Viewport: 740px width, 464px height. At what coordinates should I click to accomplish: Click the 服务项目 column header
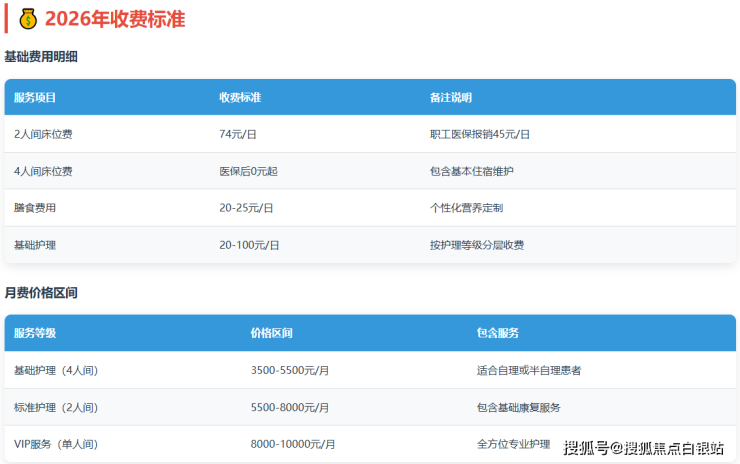(35, 98)
